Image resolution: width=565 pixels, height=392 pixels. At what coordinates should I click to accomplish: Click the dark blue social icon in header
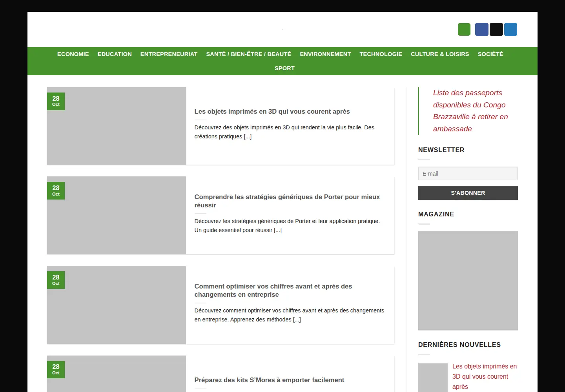[481, 29]
